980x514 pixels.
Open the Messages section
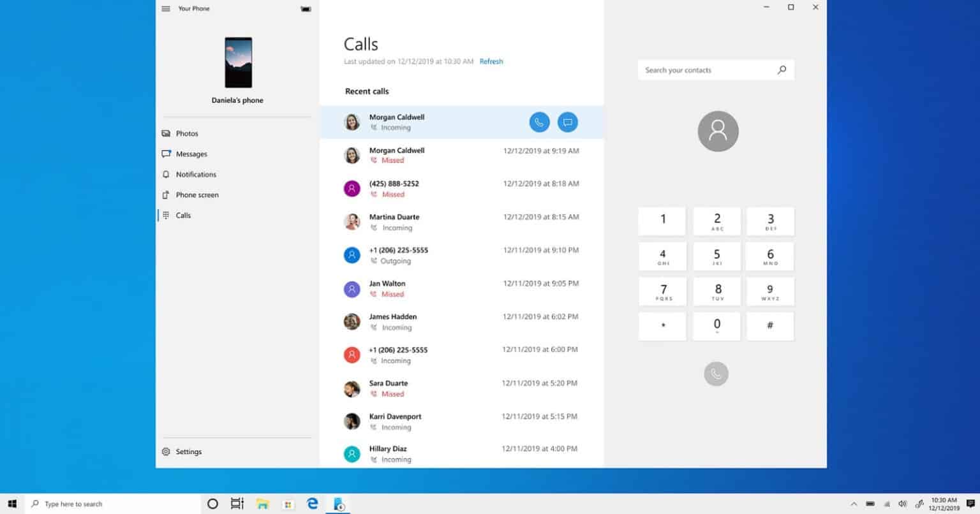click(x=191, y=154)
